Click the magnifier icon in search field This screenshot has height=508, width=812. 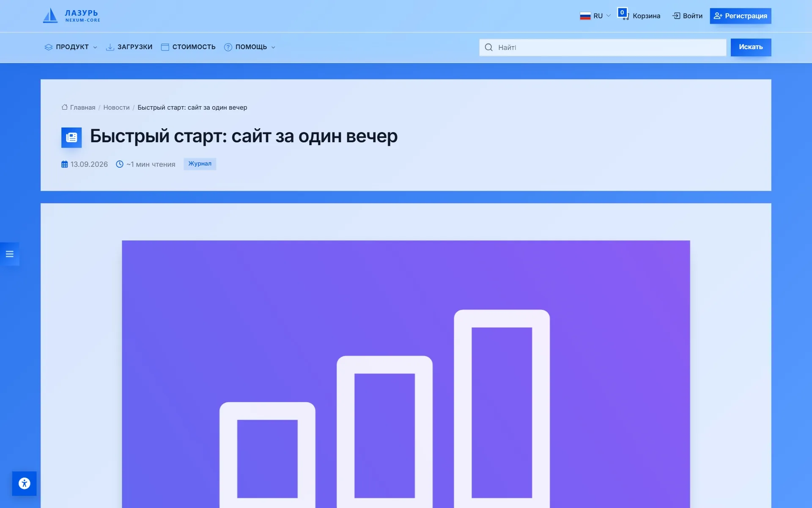(x=488, y=47)
